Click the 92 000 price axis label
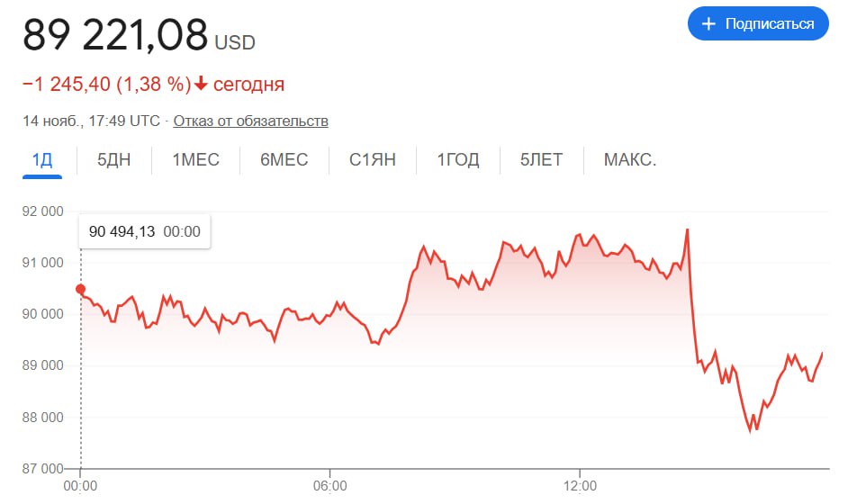Viewport: 857px width, 504px height. pos(43,211)
